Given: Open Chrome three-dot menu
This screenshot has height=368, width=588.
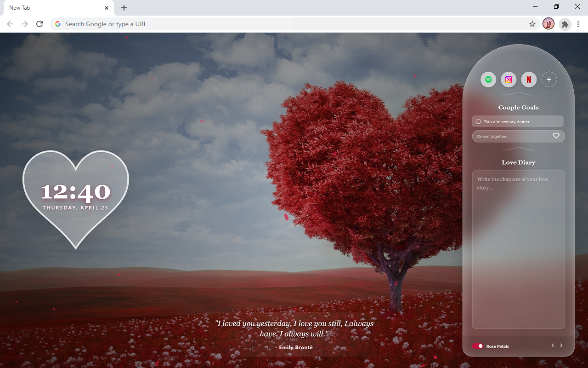Looking at the screenshot, I should 578,24.
